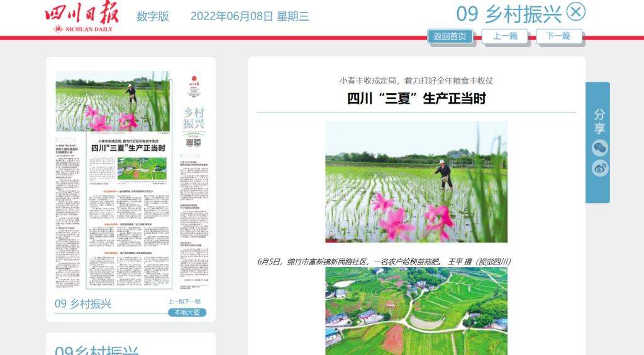This screenshot has width=644, height=355.
Task: Click the aerial green farmland photo
Action: (x=416, y=311)
